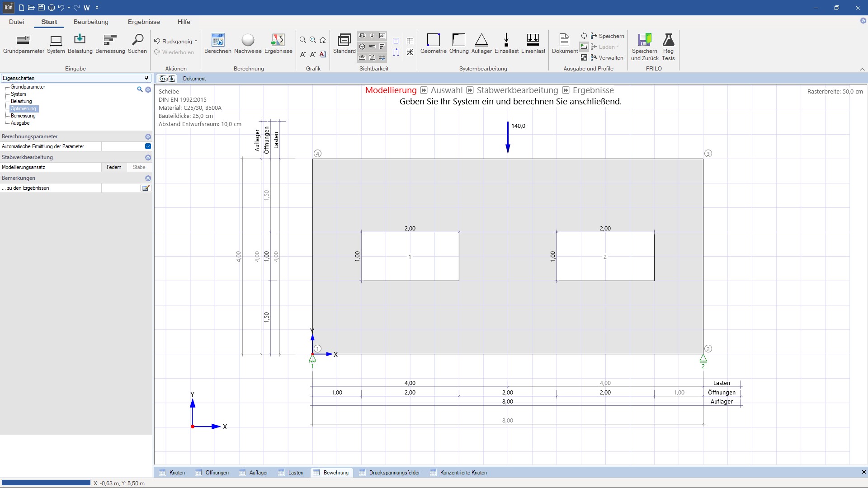868x488 pixels.
Task: Click the Geometrie tool icon
Action: pyautogui.click(x=433, y=40)
